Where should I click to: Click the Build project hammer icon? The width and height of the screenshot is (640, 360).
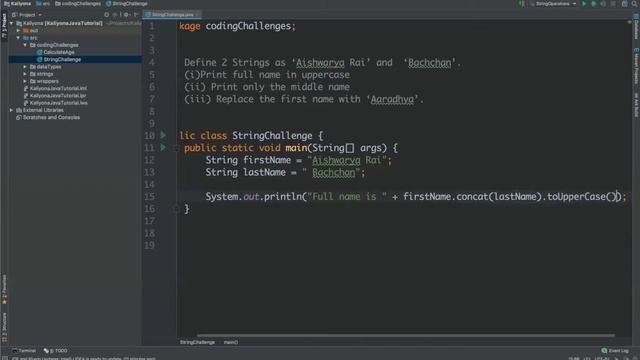(x=522, y=4)
